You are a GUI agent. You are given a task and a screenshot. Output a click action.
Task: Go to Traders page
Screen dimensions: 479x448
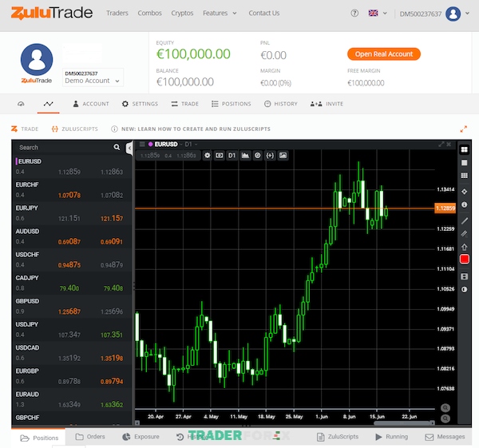click(117, 13)
